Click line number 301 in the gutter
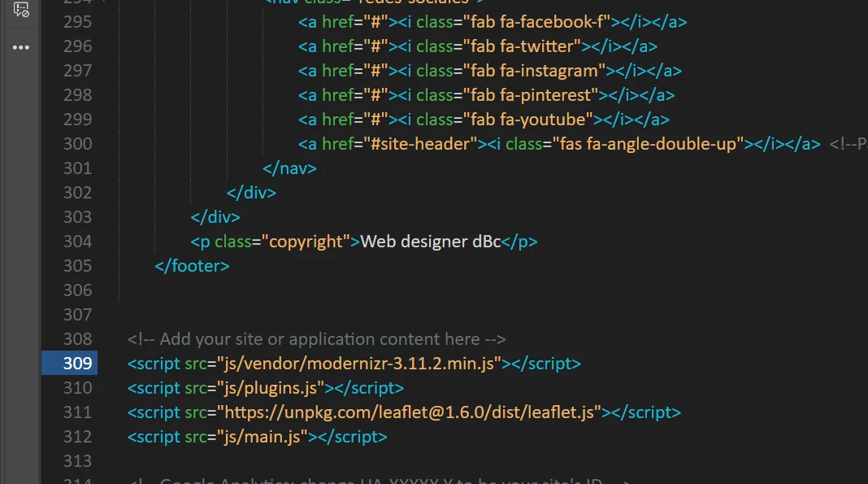The height and width of the screenshot is (484, 868). 77,168
